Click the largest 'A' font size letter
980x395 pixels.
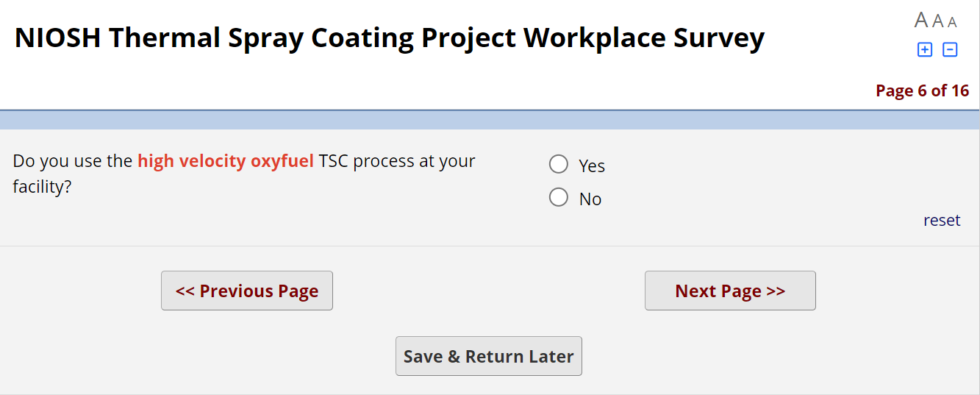tap(921, 21)
